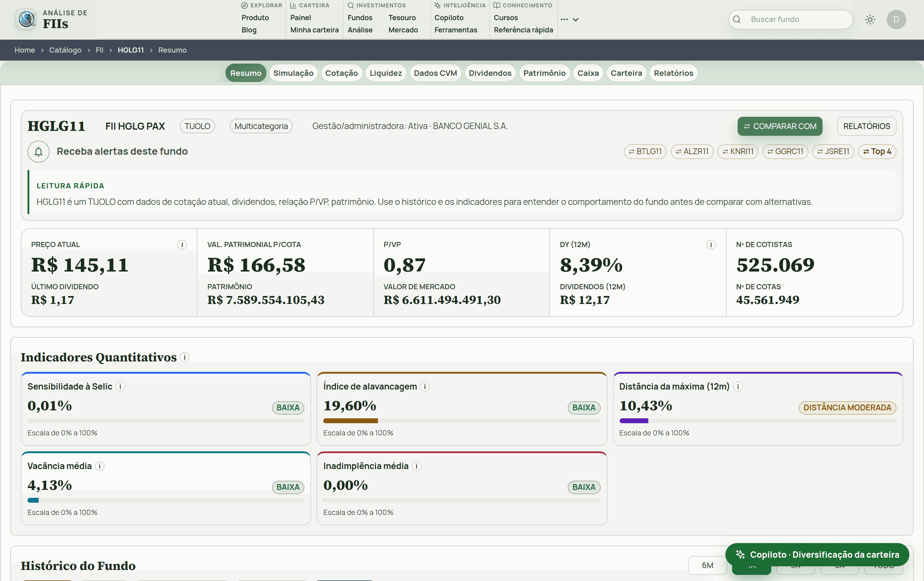Go to Home via breadcrumb
Image resolution: width=924 pixels, height=581 pixels.
[24, 50]
